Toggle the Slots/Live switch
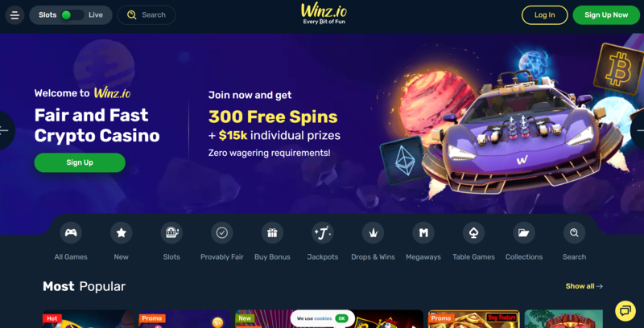 [72, 15]
